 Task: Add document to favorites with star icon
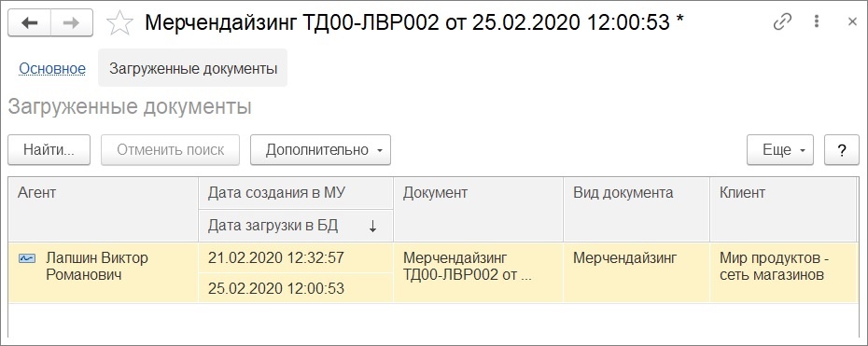coord(120,22)
